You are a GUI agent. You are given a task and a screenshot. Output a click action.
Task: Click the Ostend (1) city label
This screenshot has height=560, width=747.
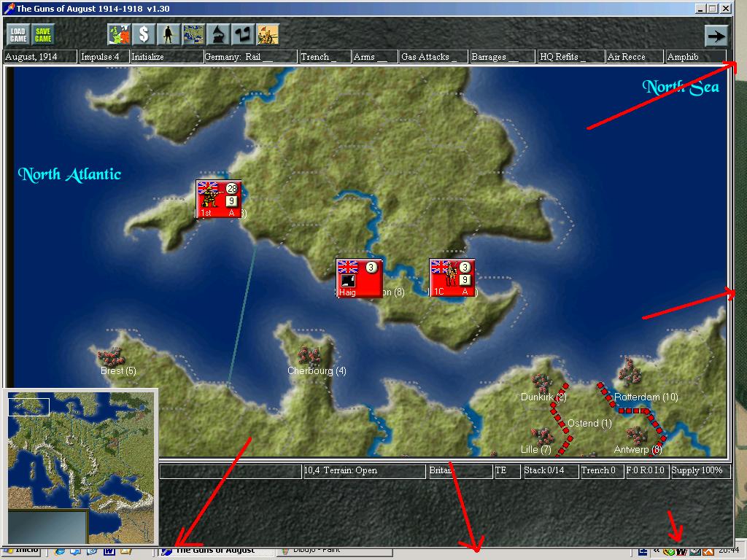589,424
